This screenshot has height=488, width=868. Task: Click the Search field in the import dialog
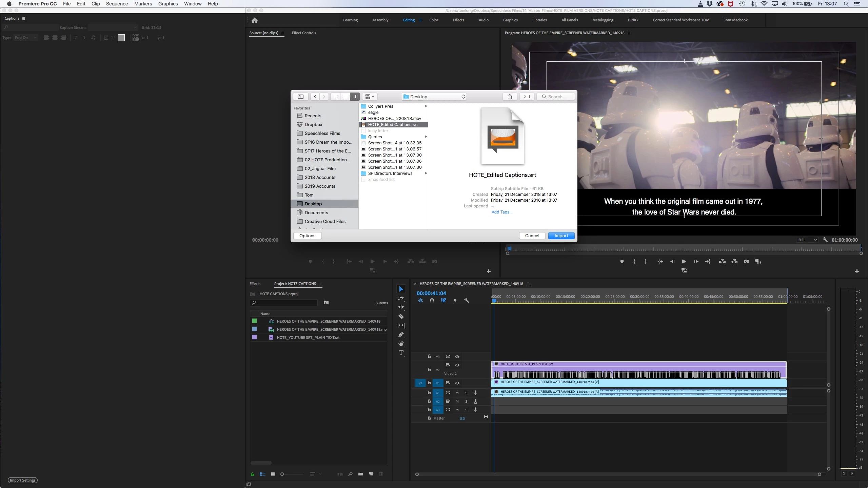(x=556, y=97)
